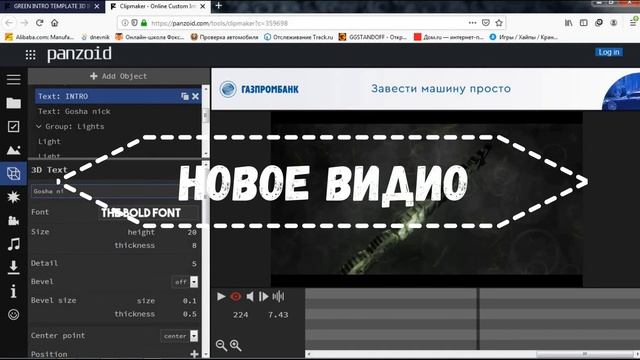The height and width of the screenshot is (360, 640).
Task: Duplicate the Text: INTRO object
Action: pos(185,96)
